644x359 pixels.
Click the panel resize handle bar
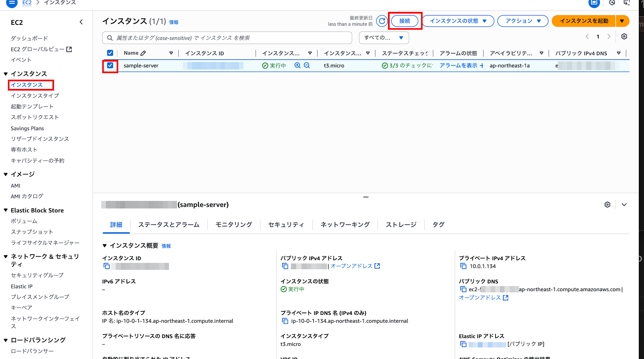click(366, 197)
